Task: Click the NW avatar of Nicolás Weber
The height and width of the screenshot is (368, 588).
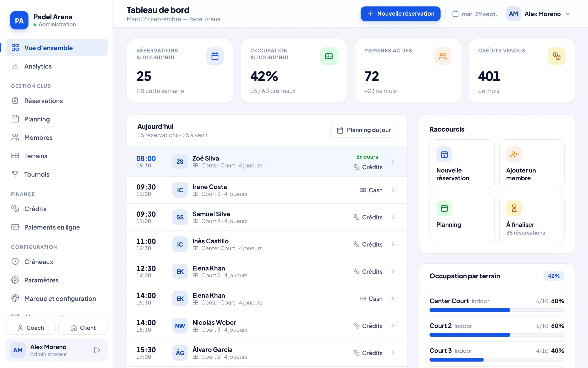Action: pyautogui.click(x=180, y=326)
